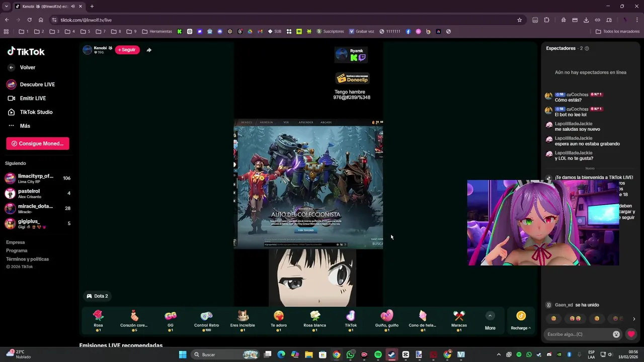Click the Dota 2 game tag
The width and height of the screenshot is (644, 362).
[97, 296]
